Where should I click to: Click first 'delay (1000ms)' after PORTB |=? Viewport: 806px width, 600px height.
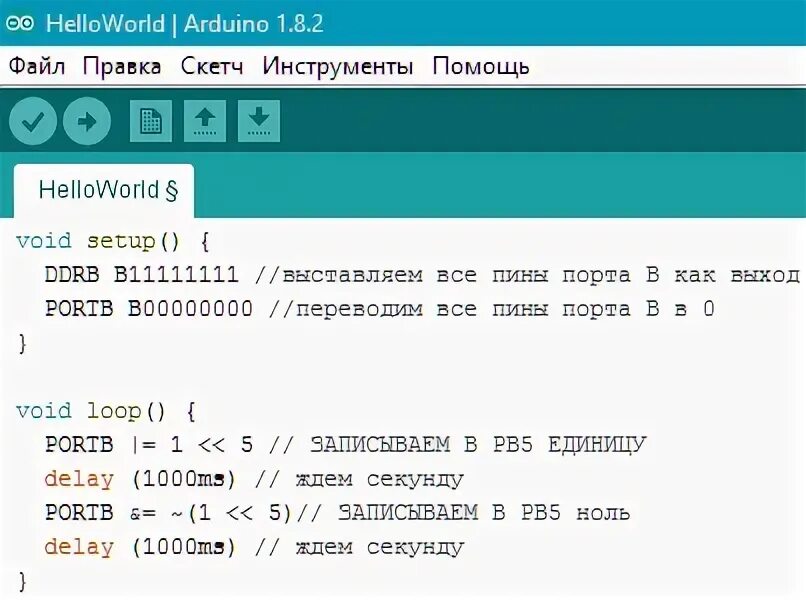point(139,479)
